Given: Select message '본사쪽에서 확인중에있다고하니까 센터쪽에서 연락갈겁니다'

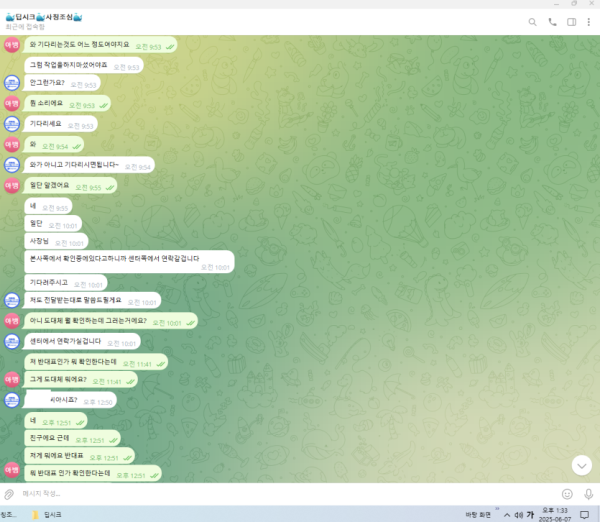Looking at the screenshot, I should [129, 262].
